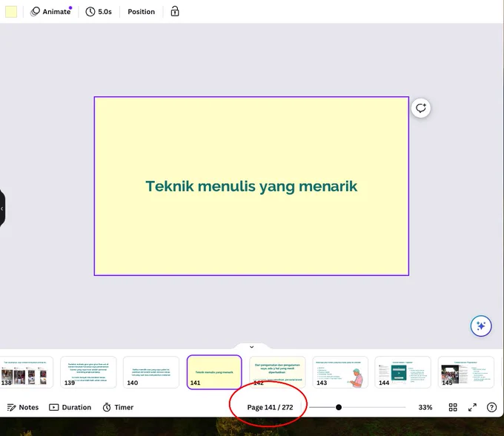Start the presentation Timer

tap(118, 407)
